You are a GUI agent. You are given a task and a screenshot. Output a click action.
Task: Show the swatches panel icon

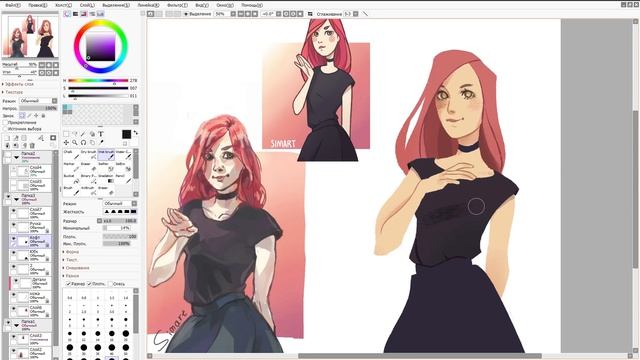tap(100, 14)
